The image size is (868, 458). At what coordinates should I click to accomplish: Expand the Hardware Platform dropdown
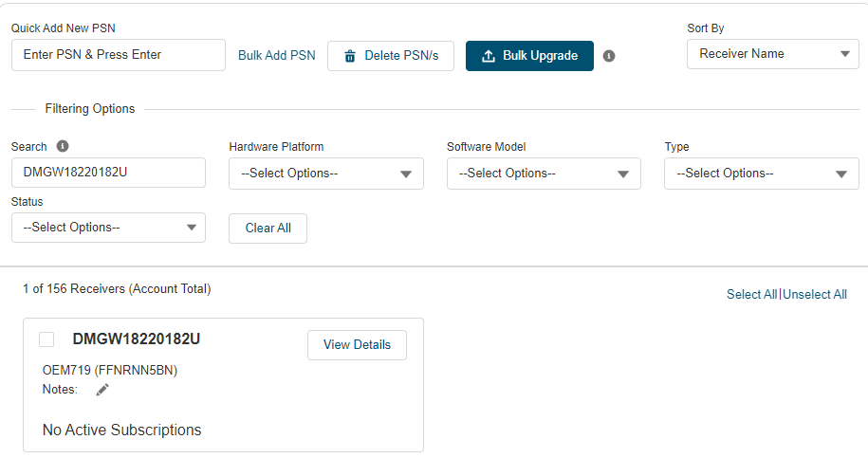pos(325,174)
